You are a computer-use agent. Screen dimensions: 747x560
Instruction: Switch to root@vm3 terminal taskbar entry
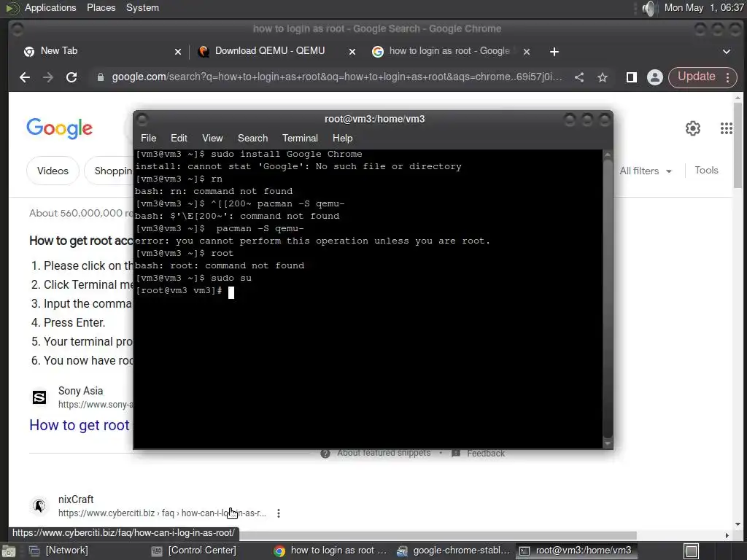[x=576, y=551]
